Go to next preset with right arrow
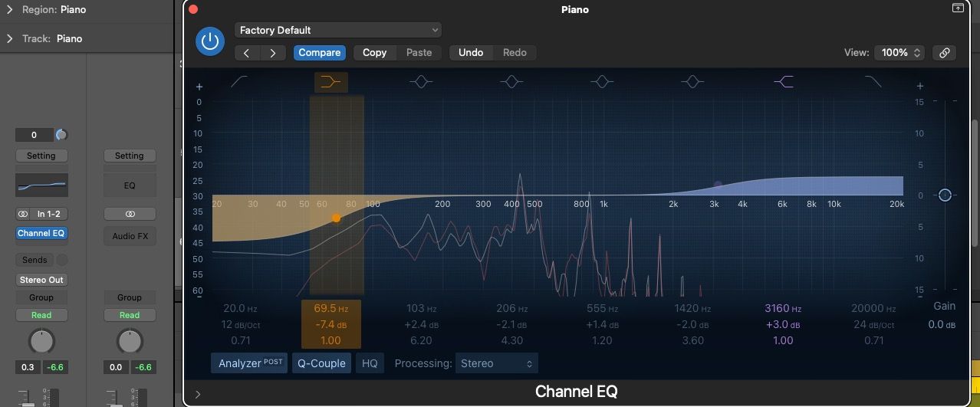Image resolution: width=980 pixels, height=407 pixels. tap(273, 53)
